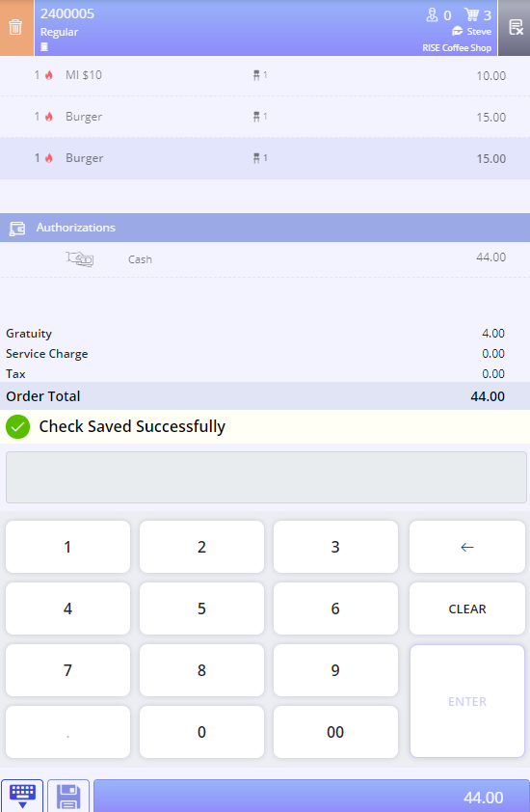This screenshot has width=530, height=812.
Task: Tap the 00 keypad button
Action: click(x=335, y=732)
